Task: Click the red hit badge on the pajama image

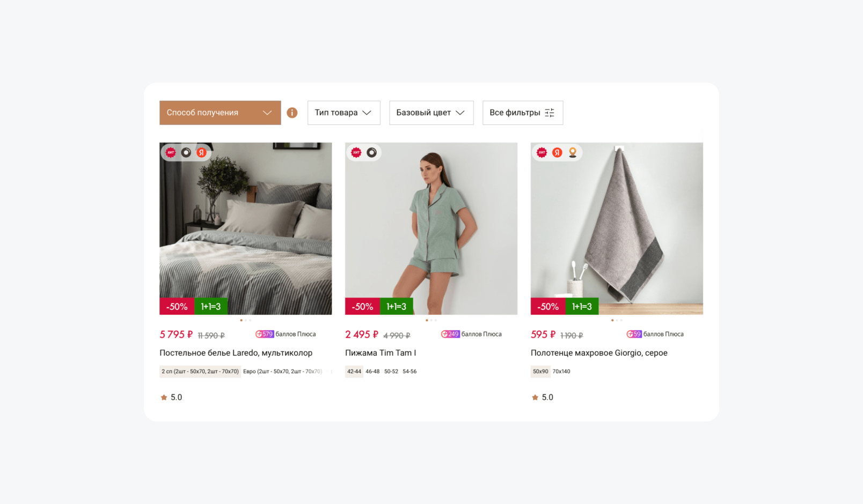Action: [x=356, y=153]
